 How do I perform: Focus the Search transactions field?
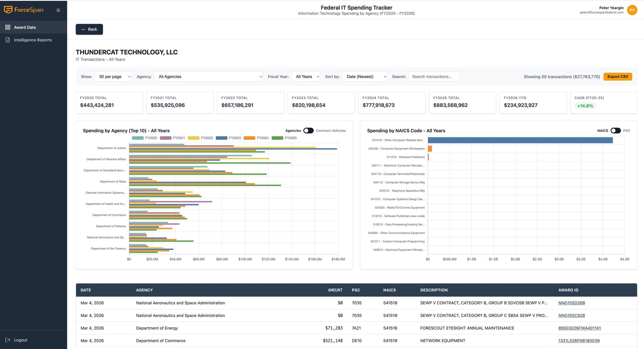click(x=434, y=76)
